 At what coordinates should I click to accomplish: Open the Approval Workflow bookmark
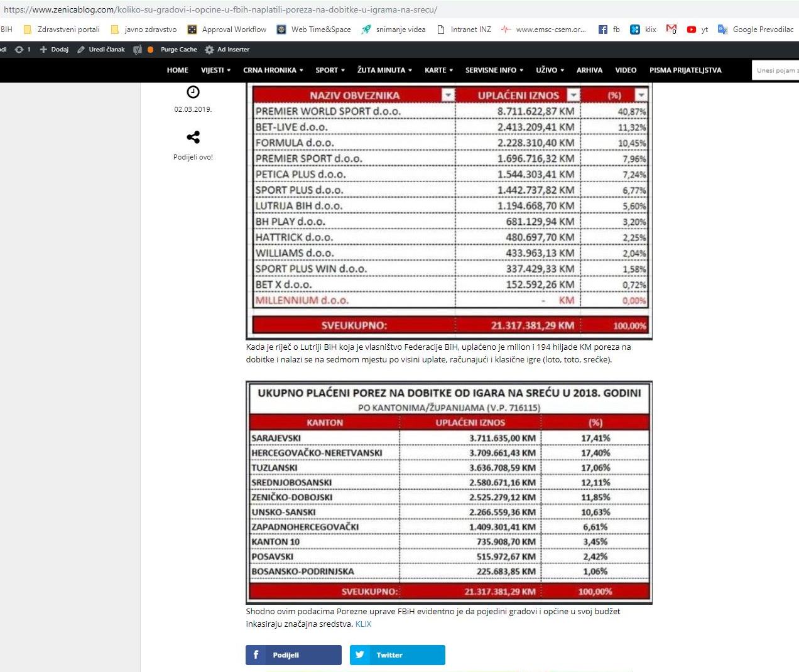(227, 30)
